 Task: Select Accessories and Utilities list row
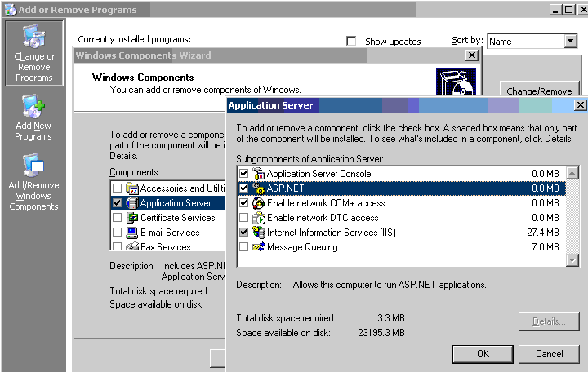click(x=168, y=188)
